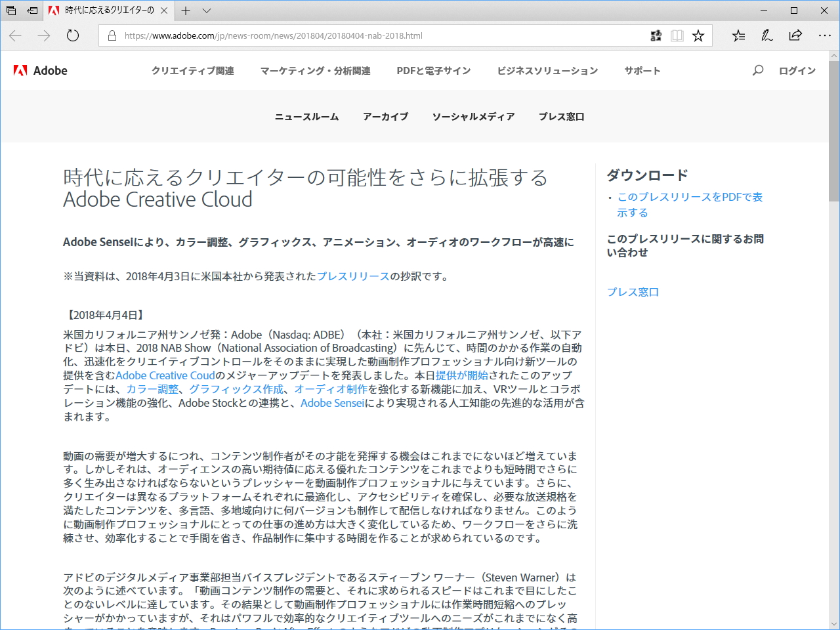Click the article headline 時代に応えるクリエイターの可能性
This screenshot has width=840, height=630.
point(306,188)
